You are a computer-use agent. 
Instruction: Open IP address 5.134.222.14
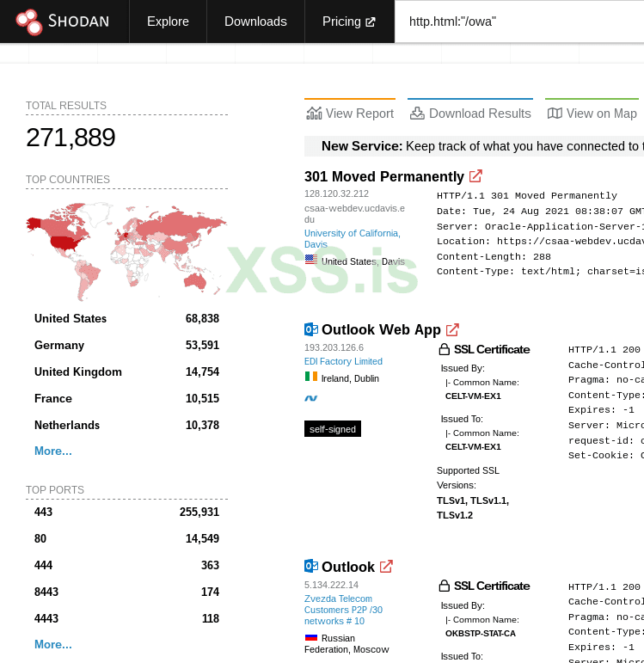(332, 585)
